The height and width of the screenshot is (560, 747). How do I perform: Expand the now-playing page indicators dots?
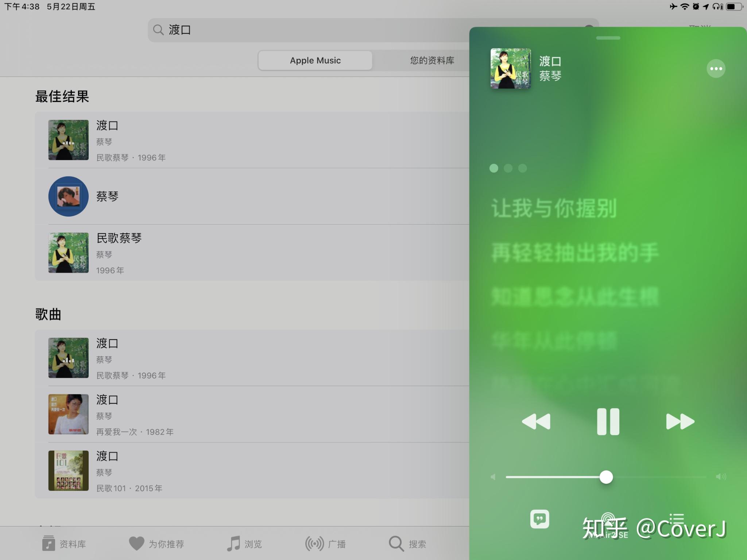pyautogui.click(x=507, y=169)
